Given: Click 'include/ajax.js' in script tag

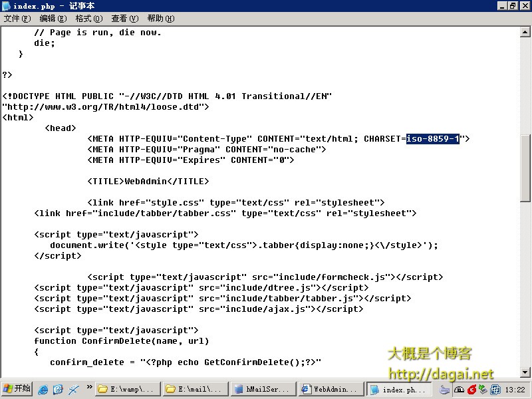Looking at the screenshot, I should pyautogui.click(x=265, y=309).
